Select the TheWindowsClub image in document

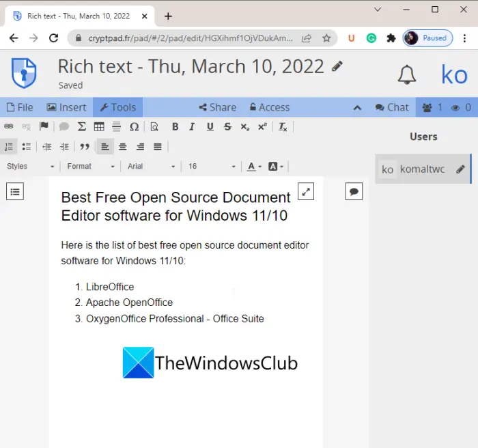click(x=210, y=363)
